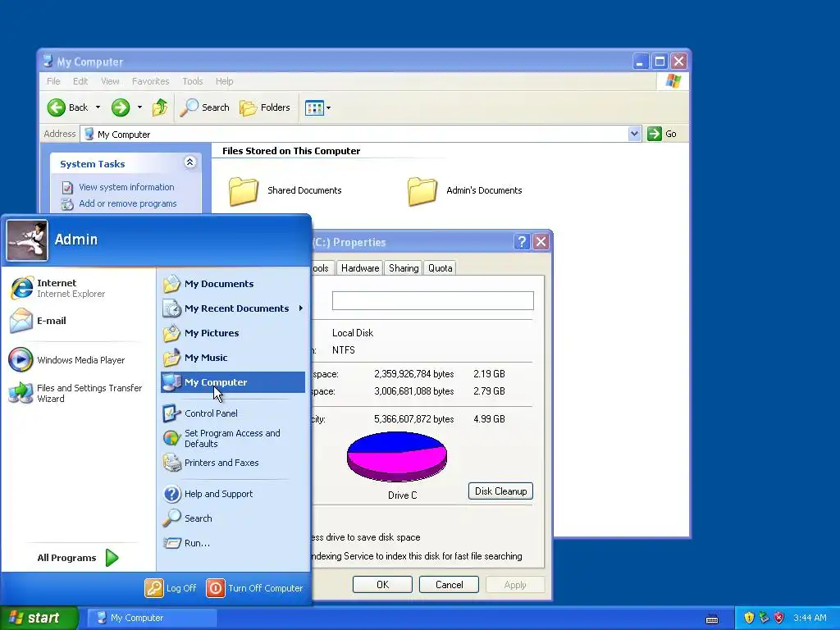Collapse the System Tasks panel

point(189,162)
